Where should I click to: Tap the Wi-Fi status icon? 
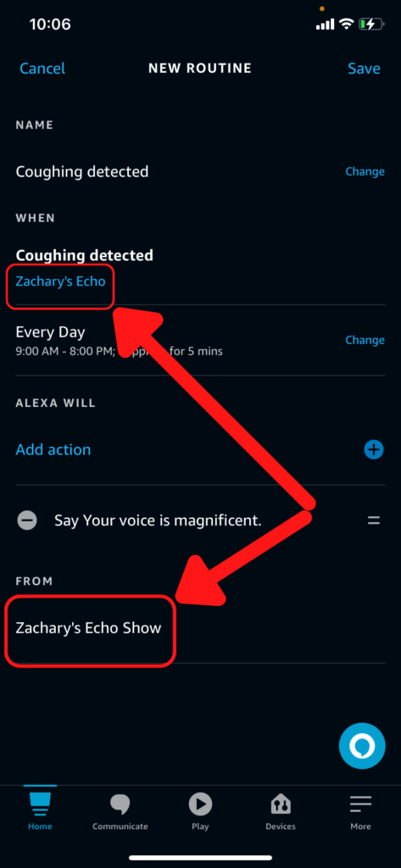tap(347, 24)
